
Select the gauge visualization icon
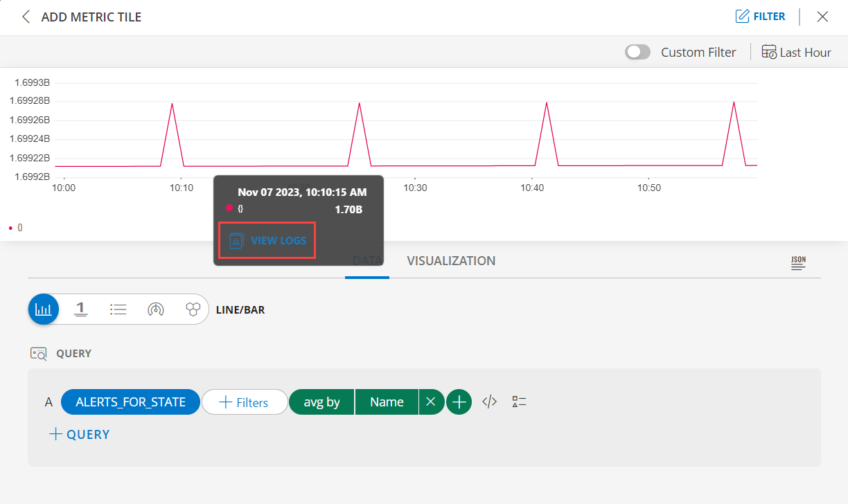(x=156, y=309)
